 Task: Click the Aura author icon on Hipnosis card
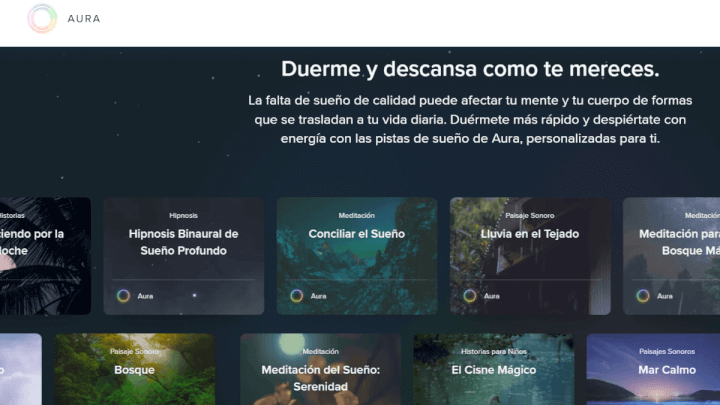123,296
